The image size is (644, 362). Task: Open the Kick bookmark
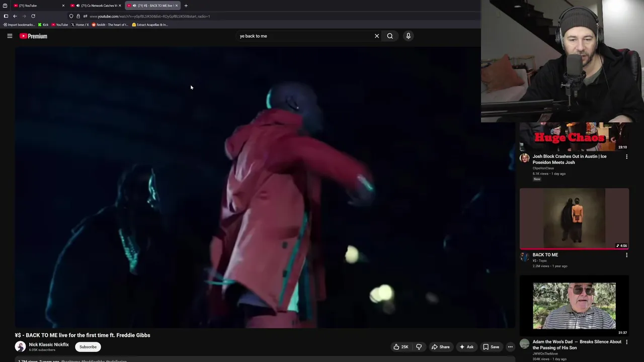click(x=43, y=25)
